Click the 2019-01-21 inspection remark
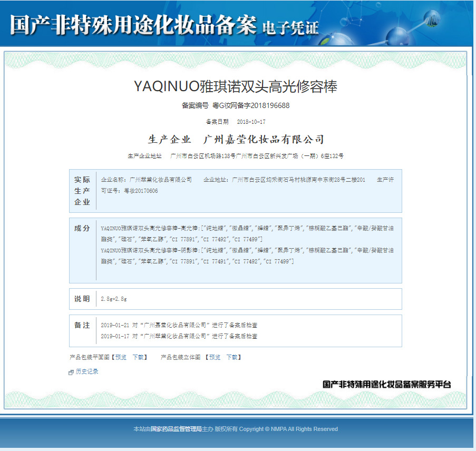This screenshot has height=451, width=476. [179, 325]
